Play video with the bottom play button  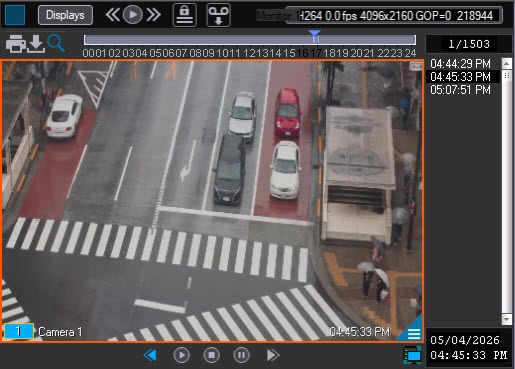pos(182,355)
